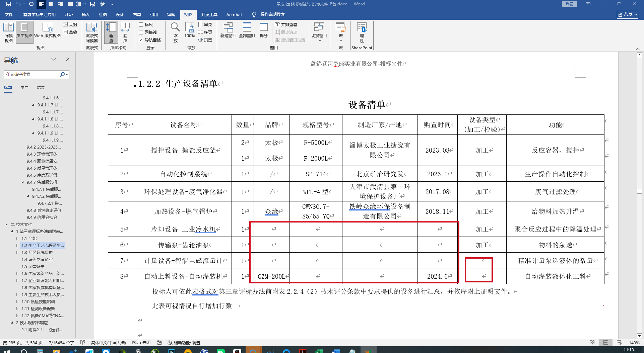Open the 布局 (Layout) ribbon tab
Image resolution: width=644 pixels, height=353 pixels.
(x=137, y=14)
